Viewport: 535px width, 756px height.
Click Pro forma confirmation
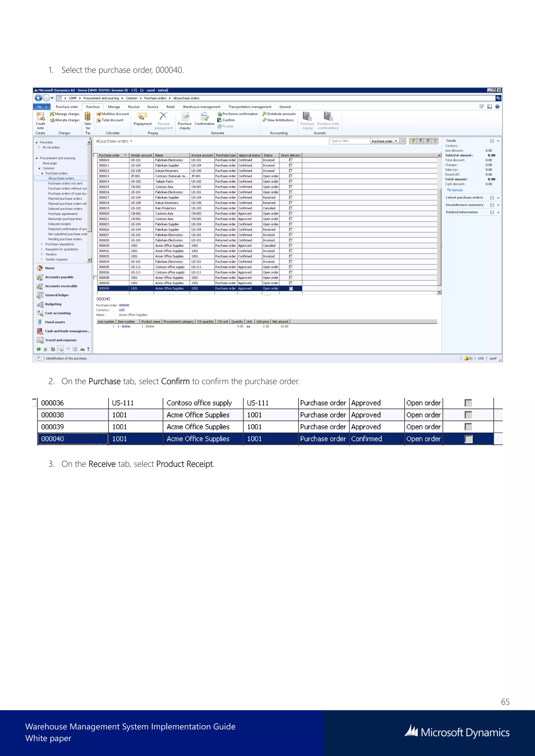pyautogui.click(x=237, y=114)
